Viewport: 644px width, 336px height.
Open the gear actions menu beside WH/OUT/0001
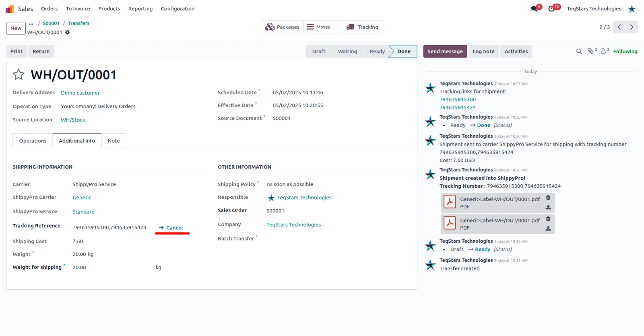click(68, 32)
